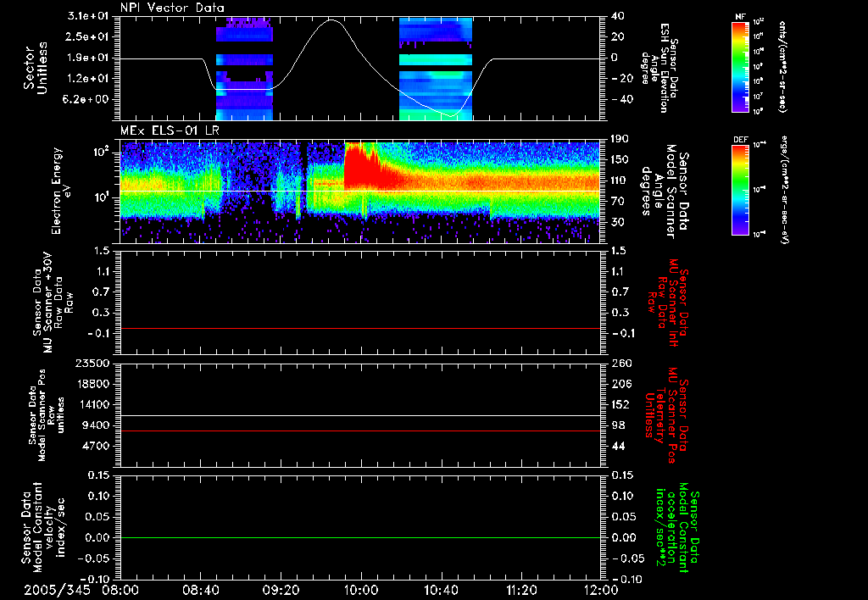Viewport: 868px width, 600px height.
Task: Select the 'MEx ELS-01 LR' panel title
Action: pyautogui.click(x=170, y=131)
